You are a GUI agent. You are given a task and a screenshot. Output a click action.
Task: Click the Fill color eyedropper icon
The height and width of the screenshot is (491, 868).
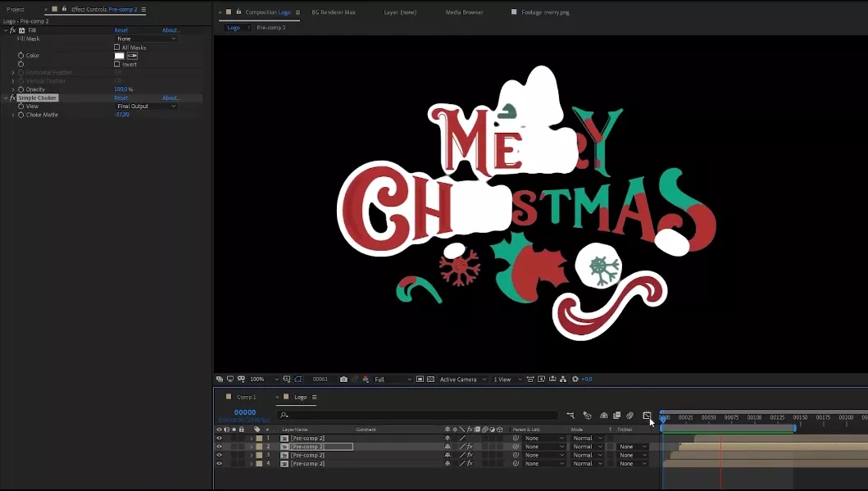[x=132, y=56]
